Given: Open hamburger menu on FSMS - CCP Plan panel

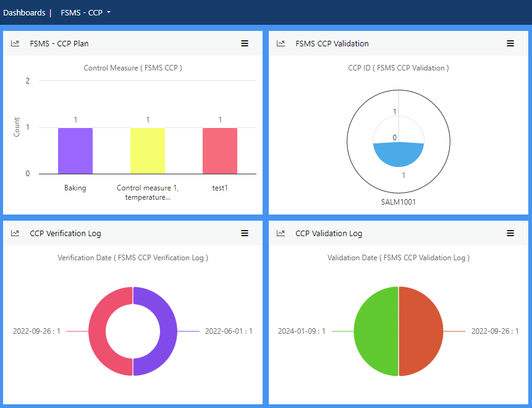Looking at the screenshot, I should click(x=245, y=43).
